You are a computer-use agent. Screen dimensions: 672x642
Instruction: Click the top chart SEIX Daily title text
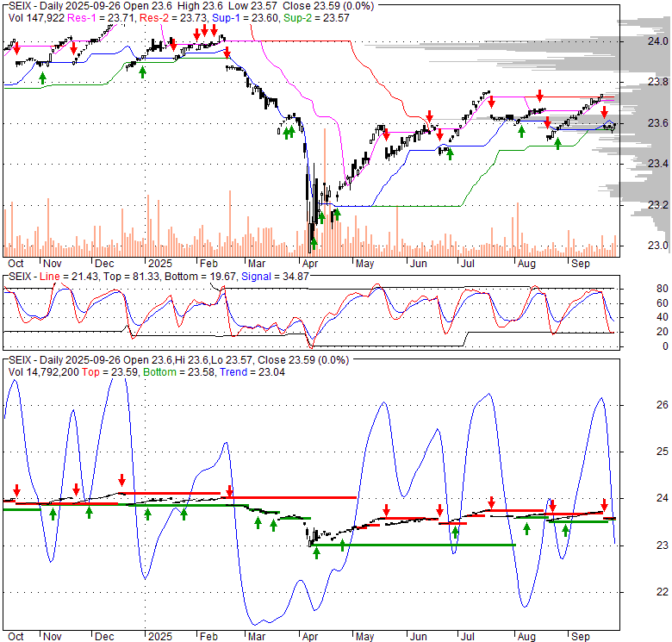(x=191, y=6)
